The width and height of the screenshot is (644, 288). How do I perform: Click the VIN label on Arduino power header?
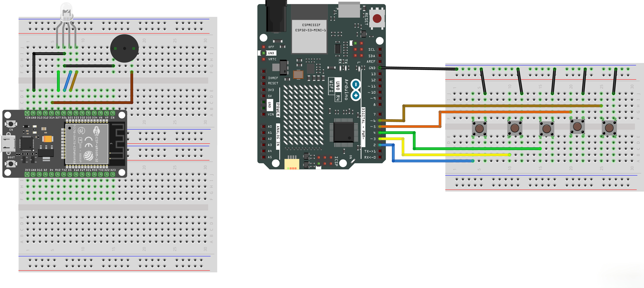point(271,114)
